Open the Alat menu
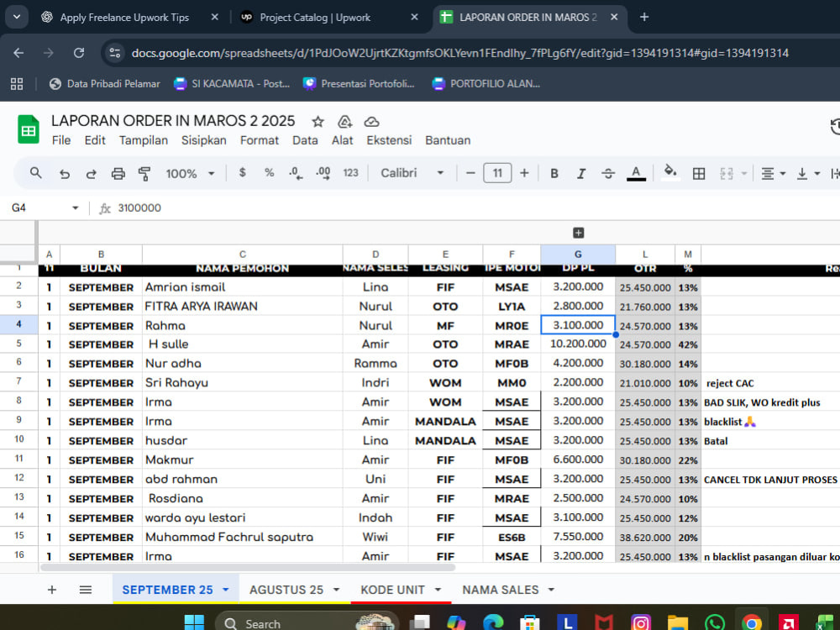This screenshot has height=630, width=840. coord(343,140)
